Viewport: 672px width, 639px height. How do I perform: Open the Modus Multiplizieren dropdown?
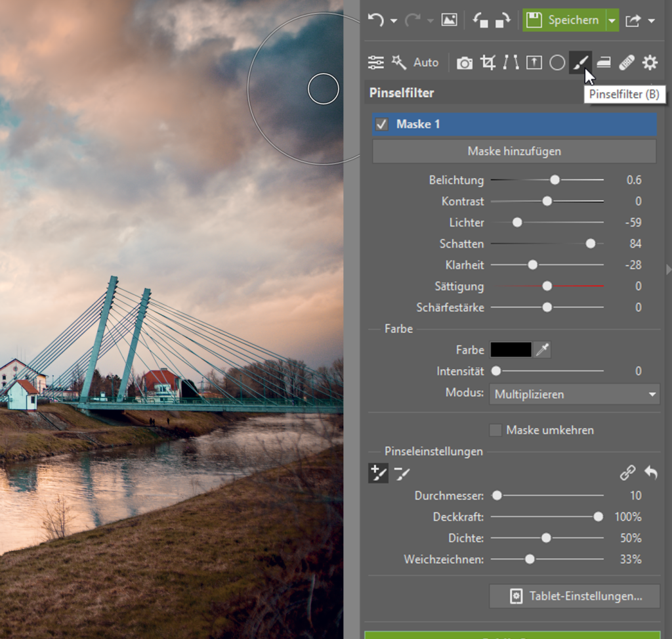[x=574, y=395]
